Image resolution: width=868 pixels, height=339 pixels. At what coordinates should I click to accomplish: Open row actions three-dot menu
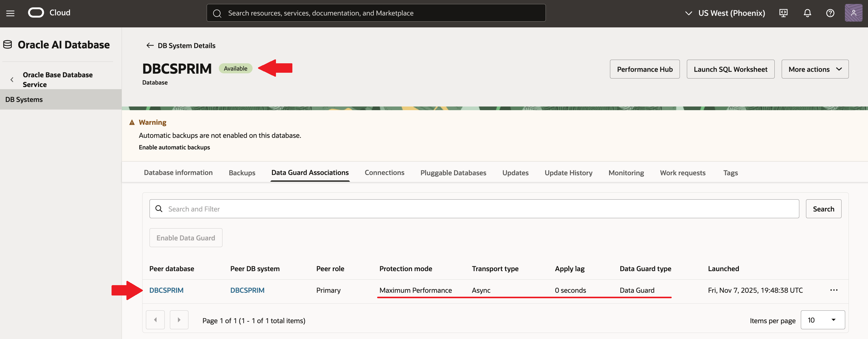tap(834, 290)
